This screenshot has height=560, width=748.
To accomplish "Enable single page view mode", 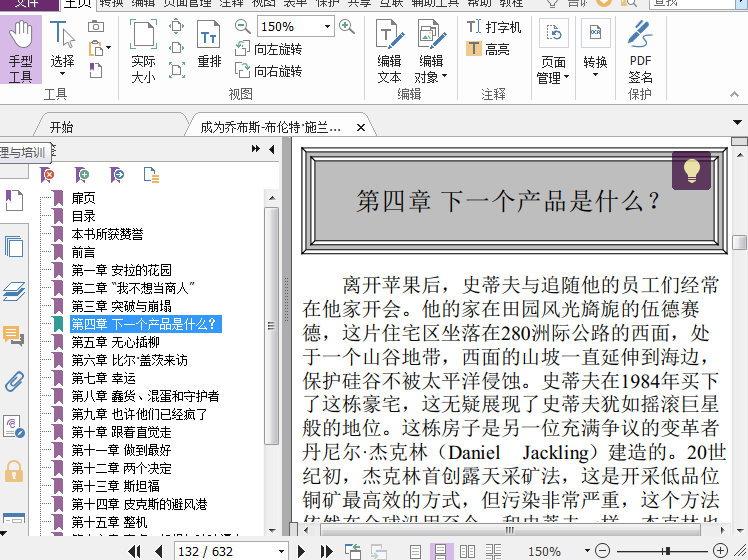I will point(416,551).
